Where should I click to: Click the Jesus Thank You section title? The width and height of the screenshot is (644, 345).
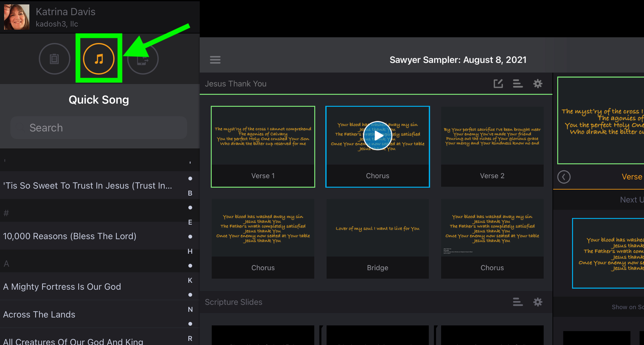pyautogui.click(x=236, y=84)
